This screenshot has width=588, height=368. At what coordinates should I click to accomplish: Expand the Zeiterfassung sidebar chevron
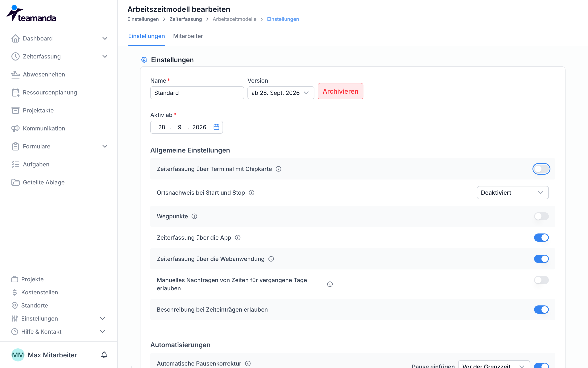105,56
